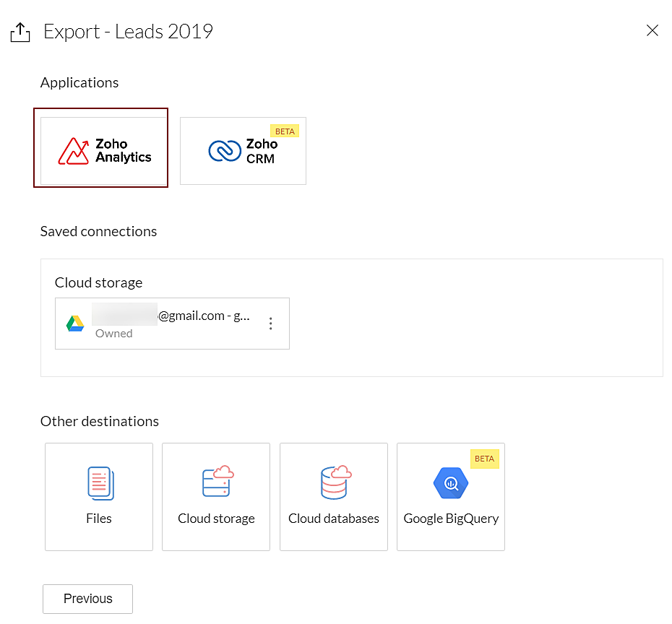Select Zoho Analytics as export application
The height and width of the screenshot is (624, 672).
[x=103, y=151]
